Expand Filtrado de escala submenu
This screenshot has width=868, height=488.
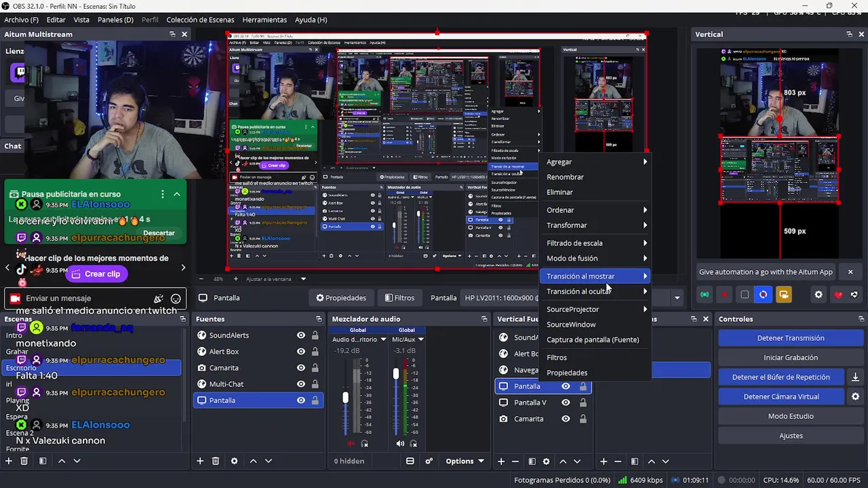(595, 243)
